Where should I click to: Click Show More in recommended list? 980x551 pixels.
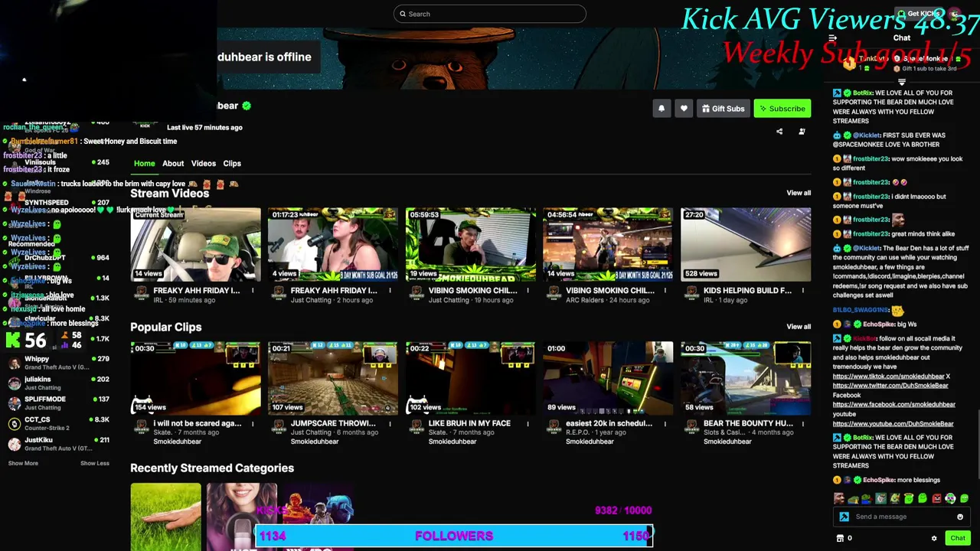pos(23,463)
